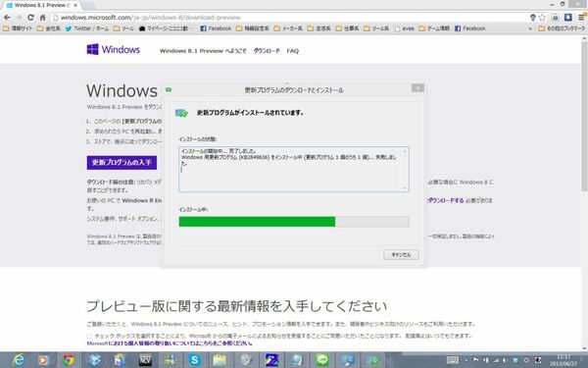Open Internet Explorer from the taskbar

[x=18, y=360]
